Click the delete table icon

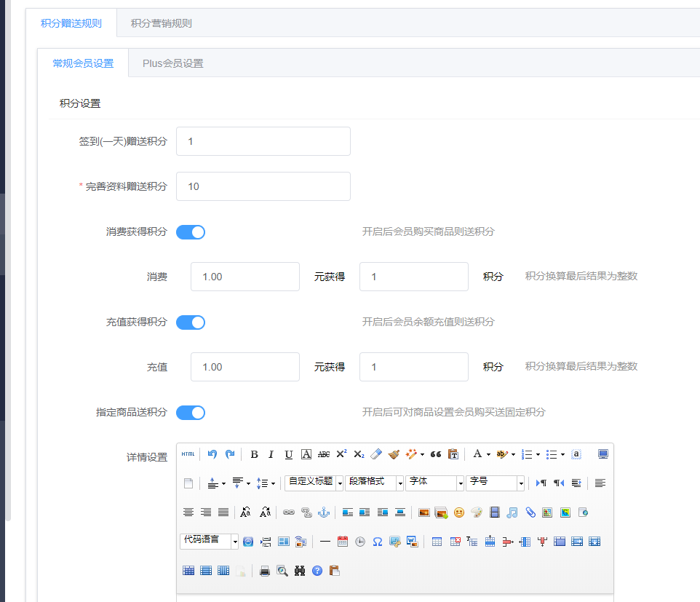click(455, 542)
